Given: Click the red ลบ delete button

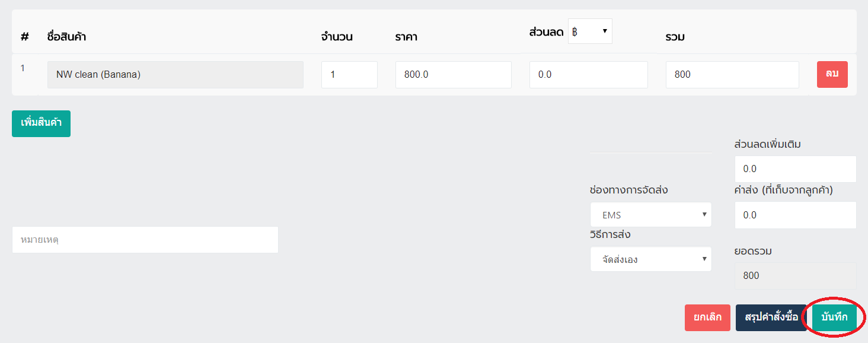Looking at the screenshot, I should 832,74.
